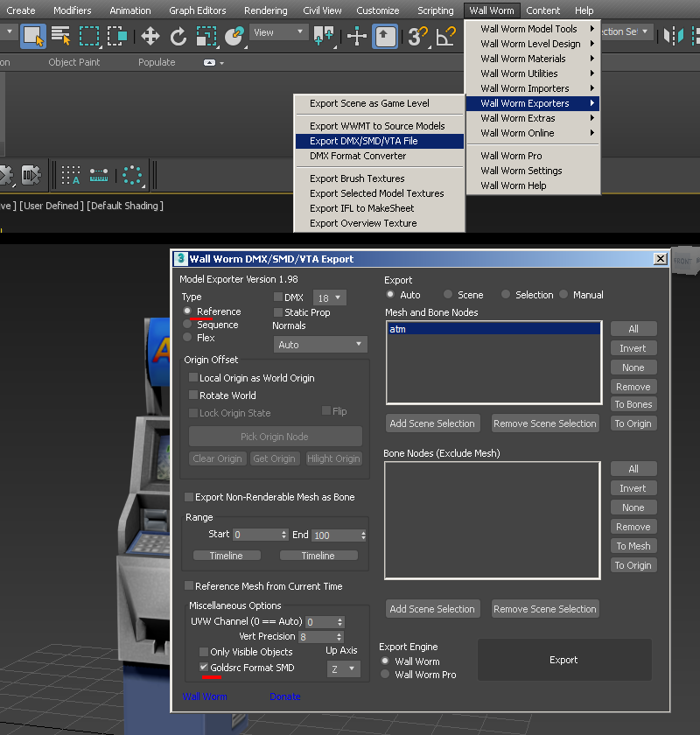This screenshot has height=735, width=700.
Task: Open the Normals Auto dropdown
Action: click(x=320, y=345)
